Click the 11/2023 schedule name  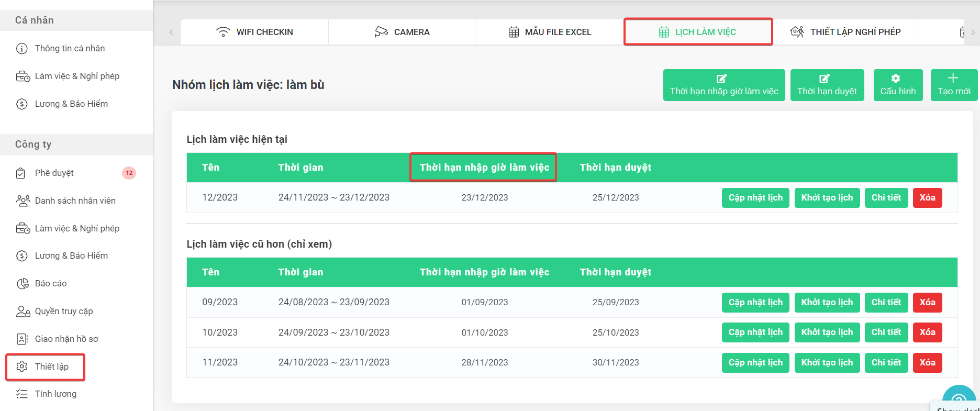[220, 362]
